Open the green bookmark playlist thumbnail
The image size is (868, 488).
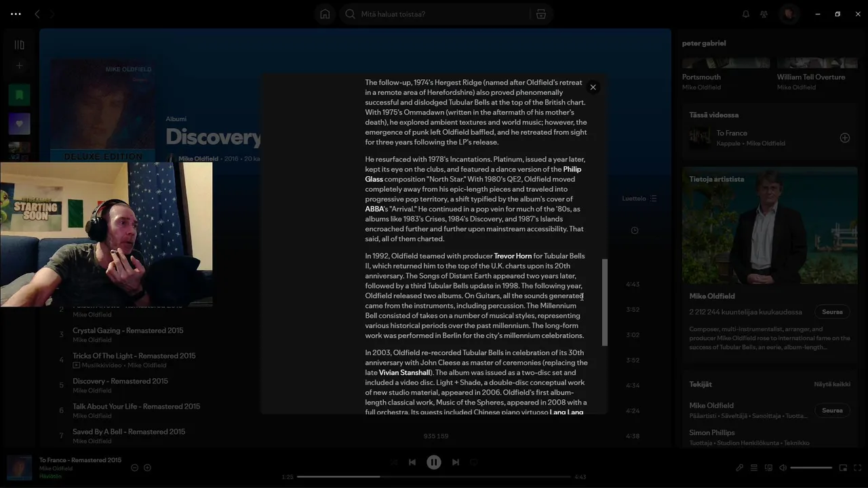(x=19, y=95)
